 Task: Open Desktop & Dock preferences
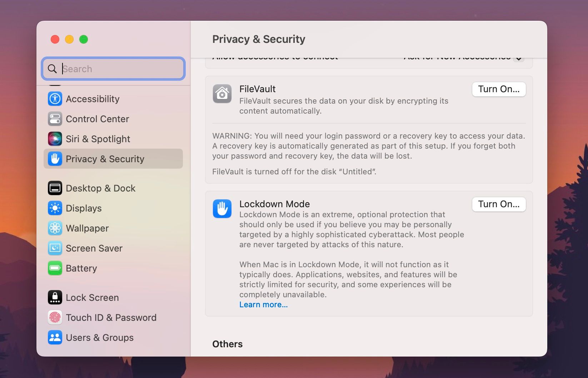54,188
